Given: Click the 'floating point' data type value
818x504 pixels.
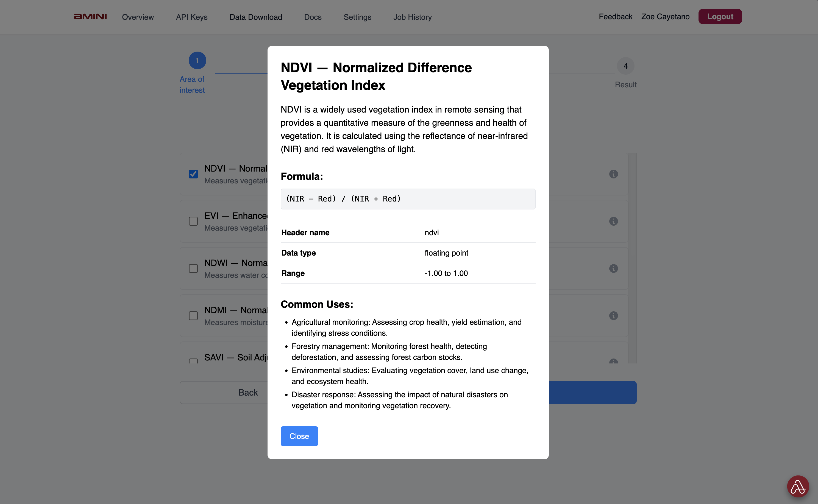Looking at the screenshot, I should [446, 253].
